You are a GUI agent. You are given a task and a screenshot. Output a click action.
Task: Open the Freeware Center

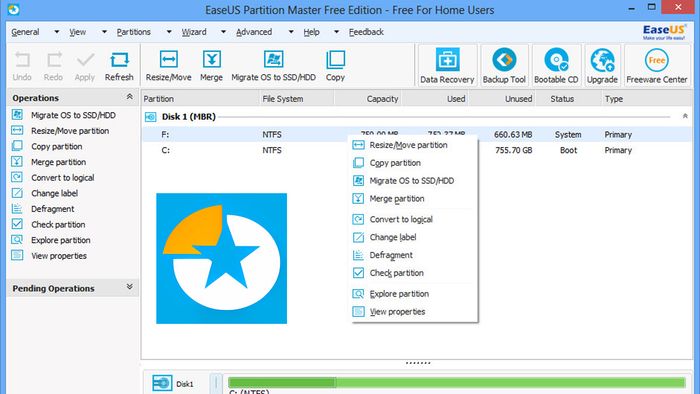pos(657,66)
